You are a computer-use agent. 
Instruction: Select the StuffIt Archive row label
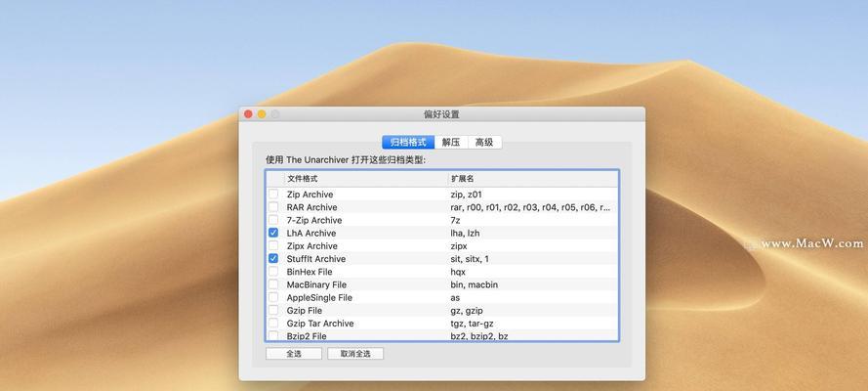pyautogui.click(x=316, y=259)
